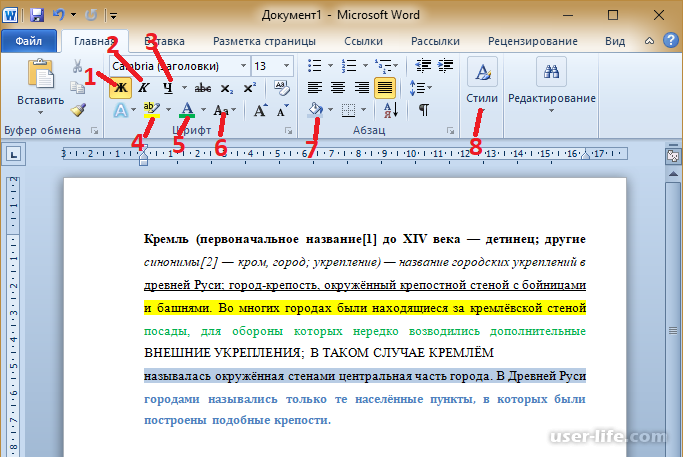
Task: Switch to the Ссылки tab
Action: pos(363,41)
